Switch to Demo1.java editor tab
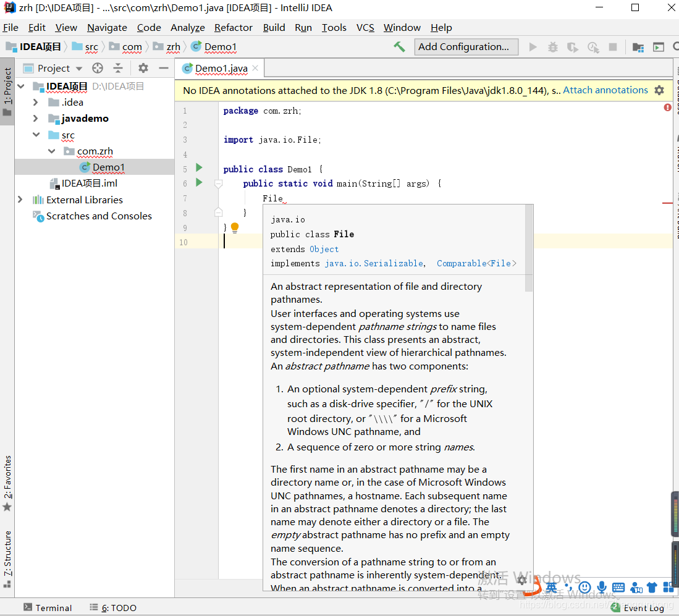 pyautogui.click(x=221, y=68)
